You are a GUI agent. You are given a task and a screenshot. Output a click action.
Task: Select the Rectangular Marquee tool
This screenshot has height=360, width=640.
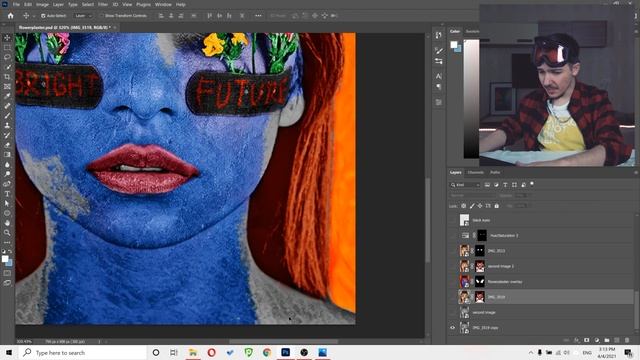click(7, 47)
